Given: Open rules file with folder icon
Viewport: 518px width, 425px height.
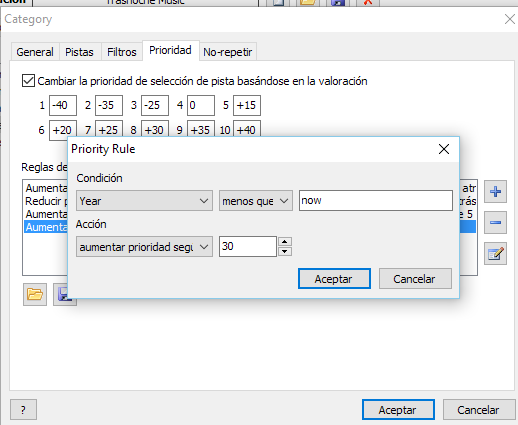Looking at the screenshot, I should coord(35,294).
